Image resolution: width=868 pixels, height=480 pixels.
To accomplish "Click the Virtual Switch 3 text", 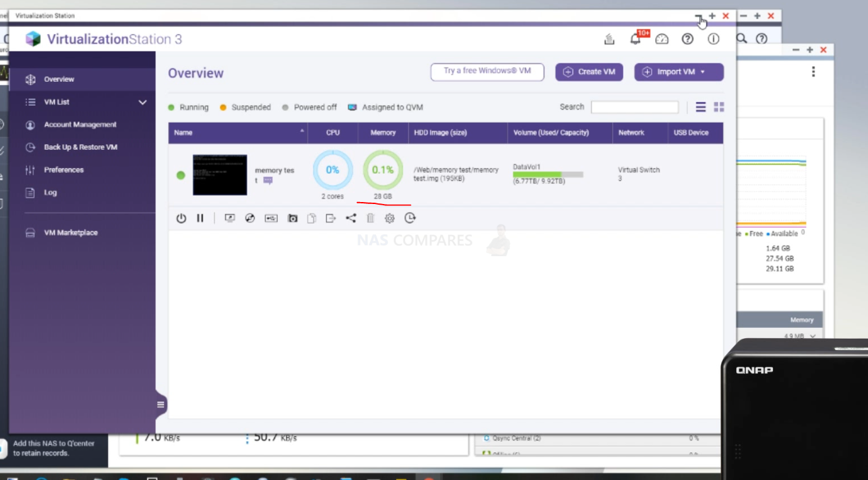I will tap(638, 174).
